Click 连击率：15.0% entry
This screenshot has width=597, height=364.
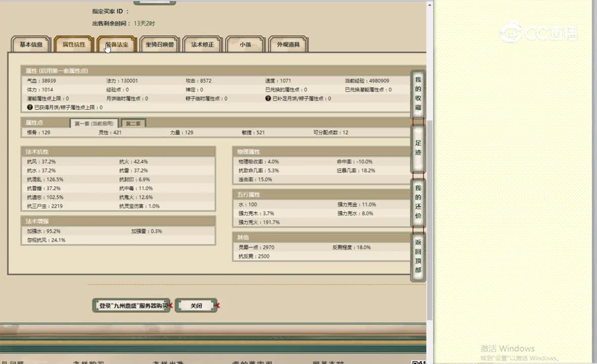(255, 179)
